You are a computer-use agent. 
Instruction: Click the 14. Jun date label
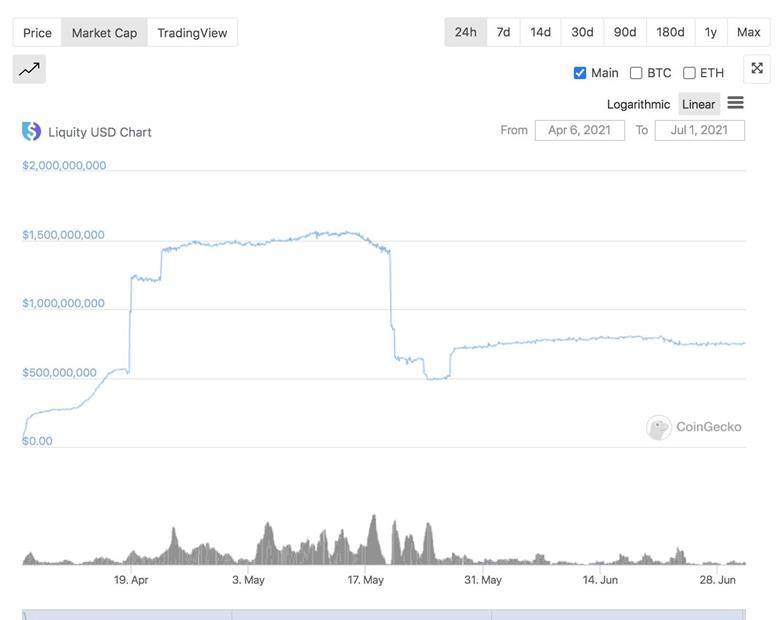[x=600, y=580]
